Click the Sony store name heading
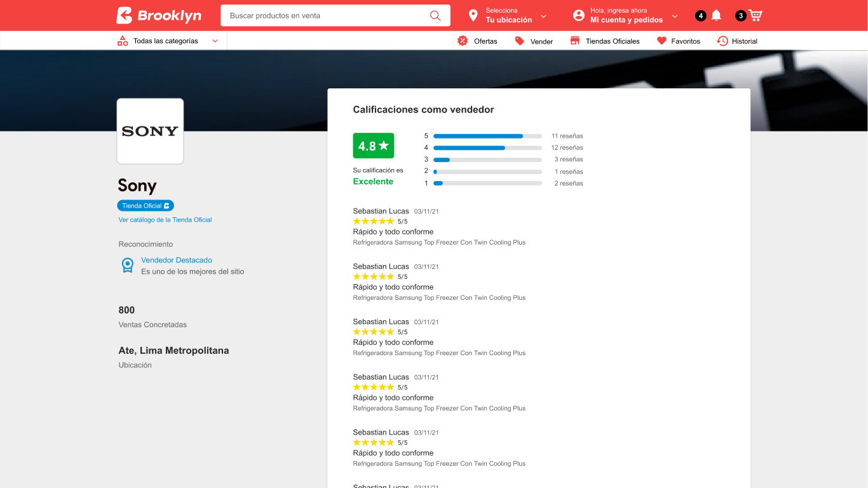The width and height of the screenshot is (868, 488). click(x=137, y=186)
